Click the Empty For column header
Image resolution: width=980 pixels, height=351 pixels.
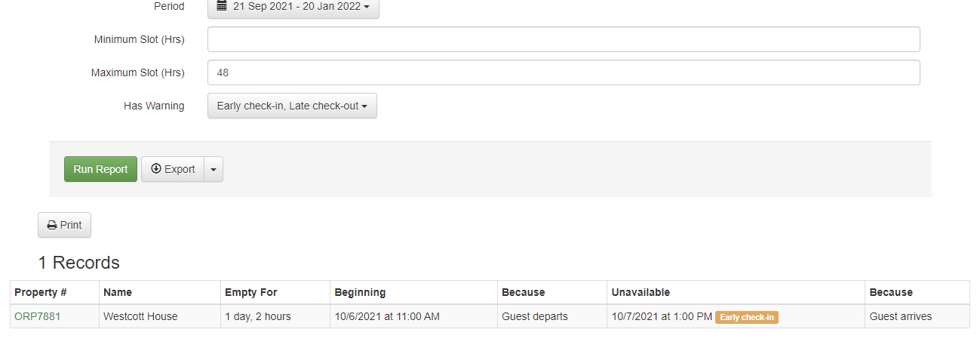click(x=251, y=292)
